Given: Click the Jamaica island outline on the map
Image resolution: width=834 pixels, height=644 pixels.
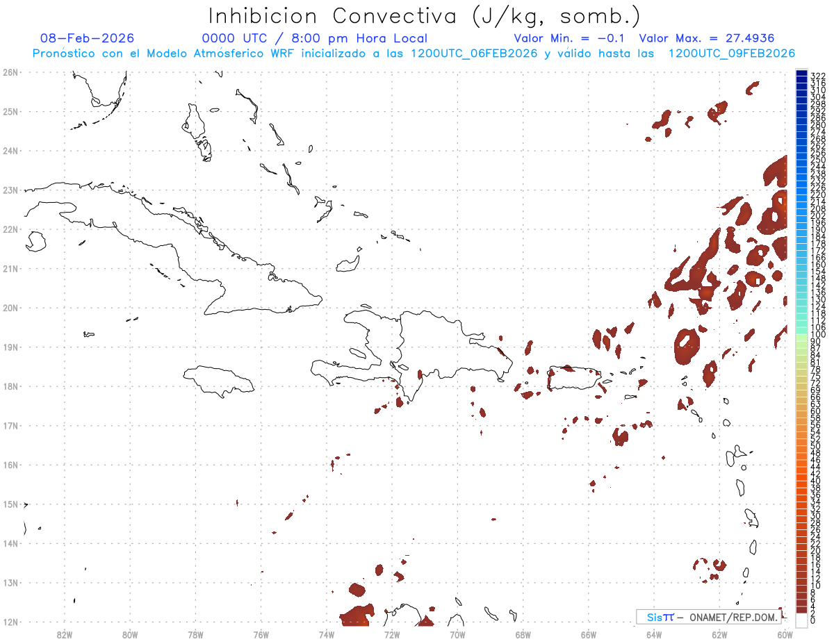Looking at the screenshot, I should [x=220, y=381].
